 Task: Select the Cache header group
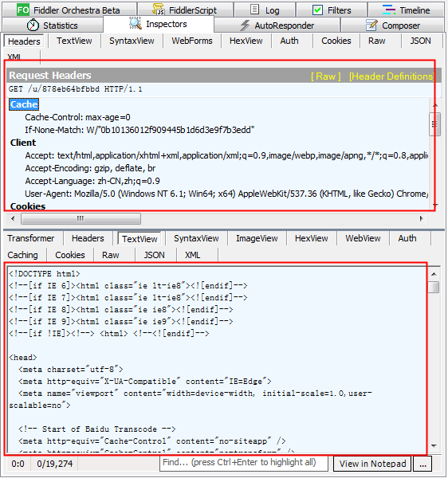coord(24,104)
